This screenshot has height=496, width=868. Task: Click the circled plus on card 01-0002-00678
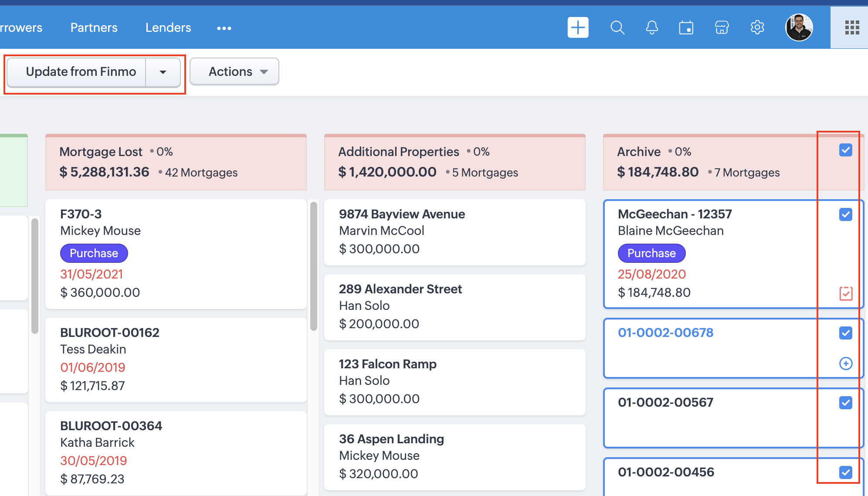[x=846, y=364]
